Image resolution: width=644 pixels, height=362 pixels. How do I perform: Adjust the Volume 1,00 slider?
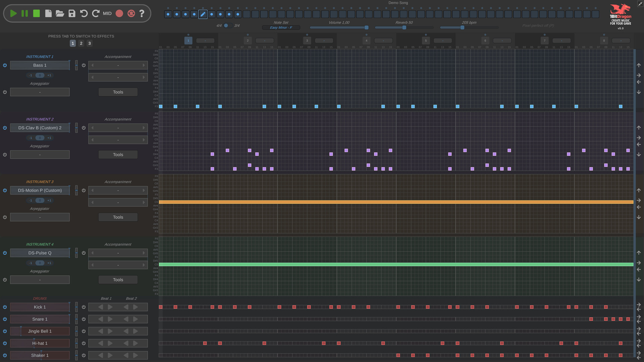click(339, 27)
